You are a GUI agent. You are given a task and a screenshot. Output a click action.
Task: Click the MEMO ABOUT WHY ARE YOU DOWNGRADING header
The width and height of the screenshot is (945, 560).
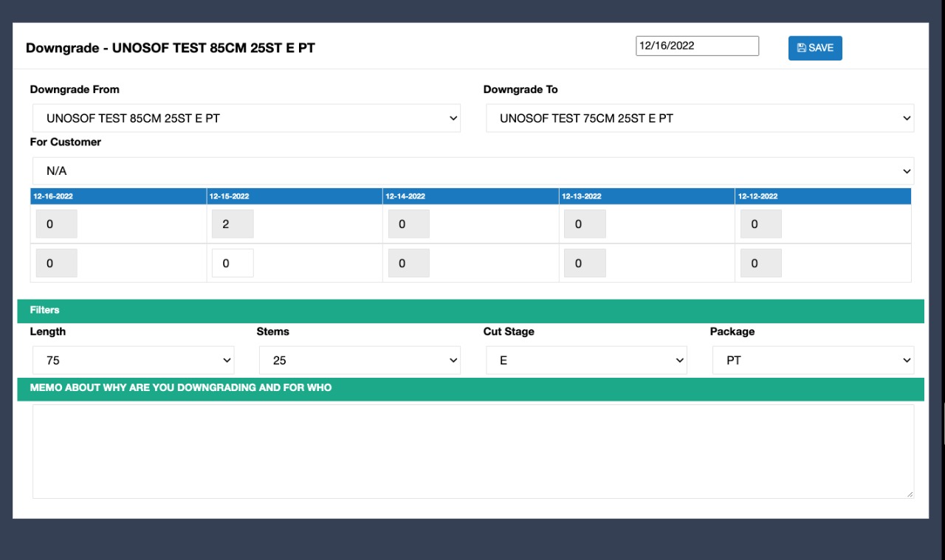(x=471, y=389)
